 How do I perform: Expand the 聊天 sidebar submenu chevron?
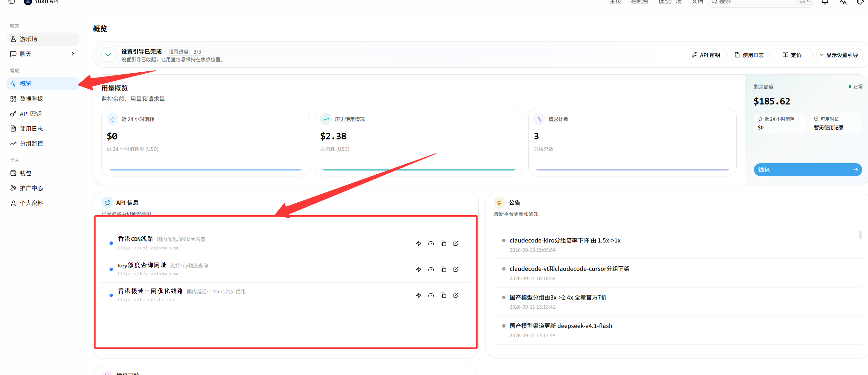pos(73,54)
